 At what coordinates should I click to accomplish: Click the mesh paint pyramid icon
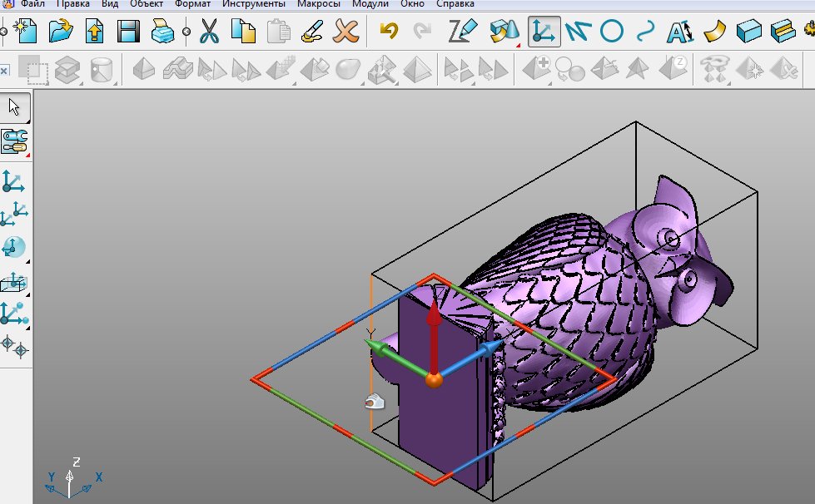point(315,70)
